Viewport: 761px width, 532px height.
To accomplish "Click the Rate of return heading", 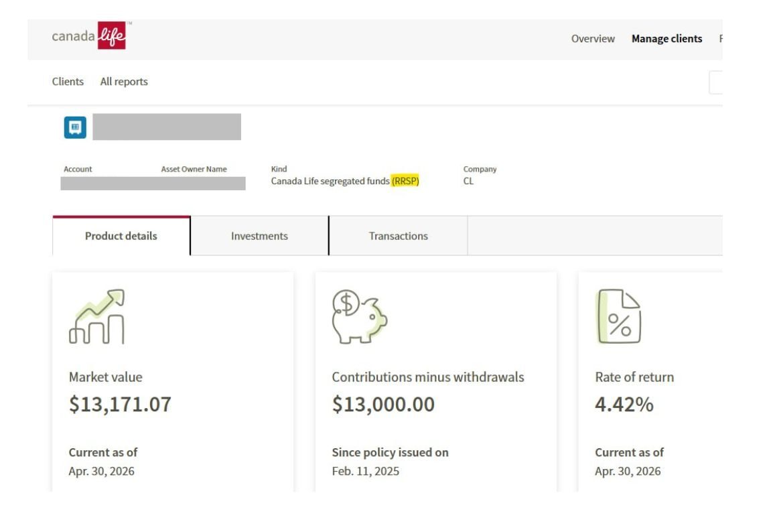I will [634, 377].
